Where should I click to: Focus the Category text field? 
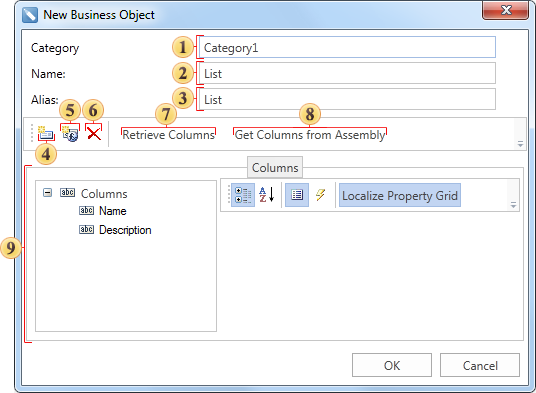pos(347,48)
